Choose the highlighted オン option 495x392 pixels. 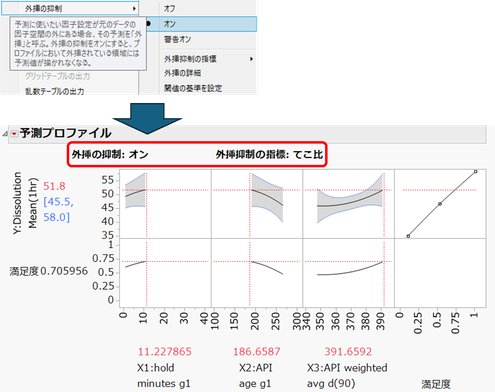[x=201, y=24]
